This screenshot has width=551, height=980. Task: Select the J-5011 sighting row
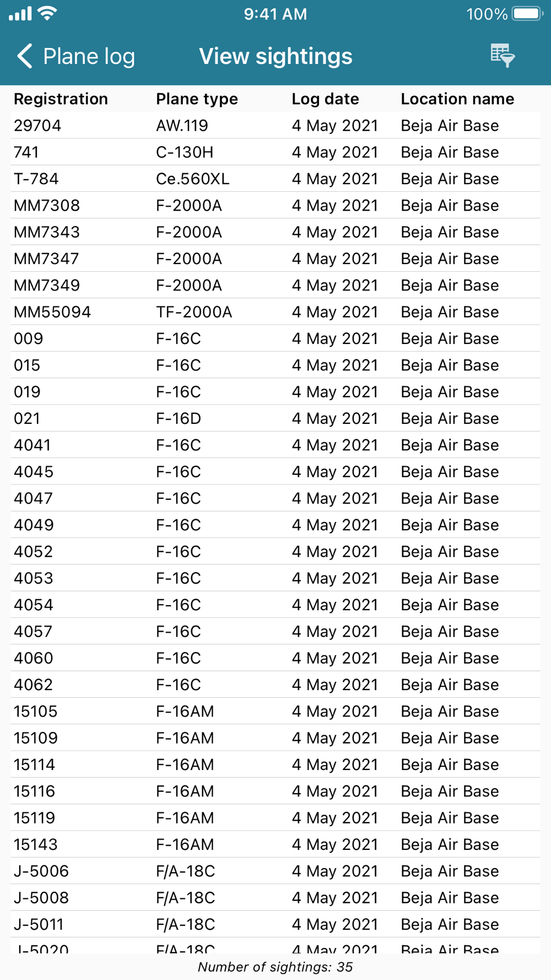(275, 924)
